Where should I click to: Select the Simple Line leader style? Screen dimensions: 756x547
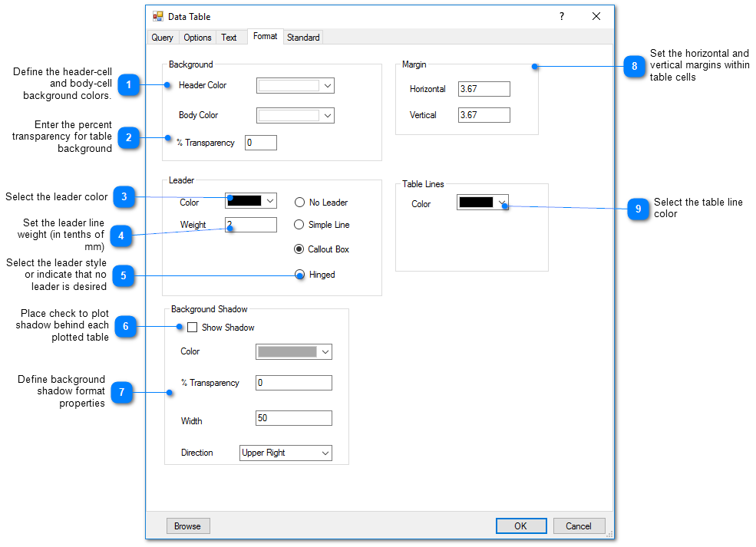299,225
